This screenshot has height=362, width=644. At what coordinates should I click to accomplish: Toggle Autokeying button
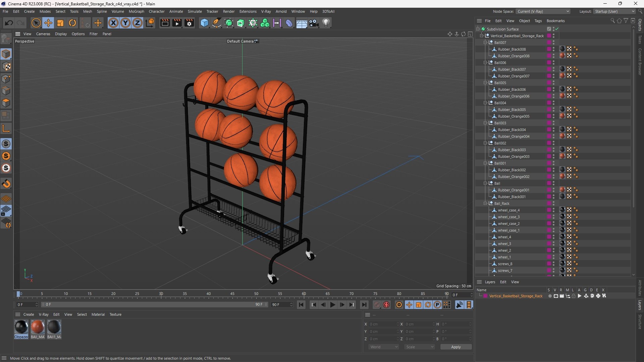tap(386, 305)
